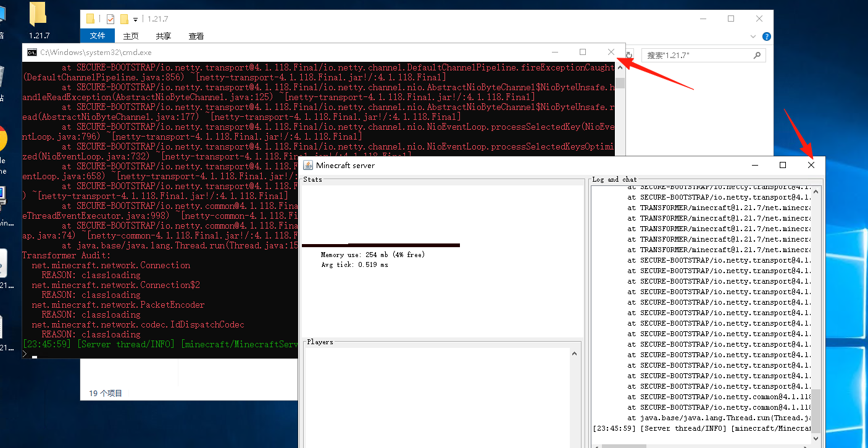
Task: Minimize the 1.21.7 Explorer window
Action: tap(703, 19)
